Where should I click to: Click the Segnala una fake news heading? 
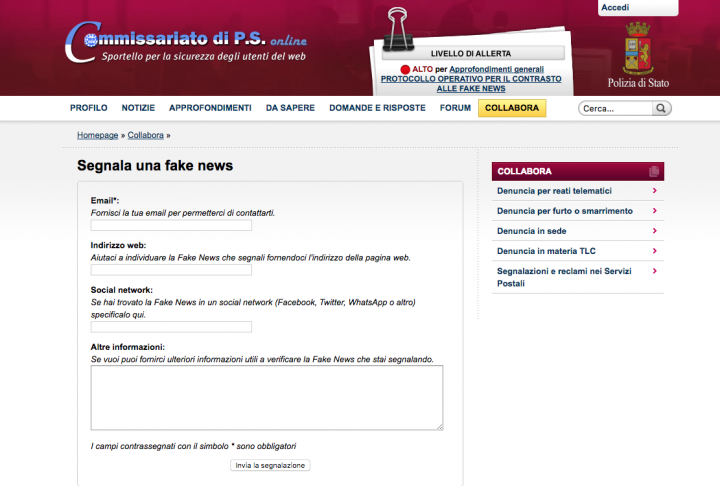[155, 165]
